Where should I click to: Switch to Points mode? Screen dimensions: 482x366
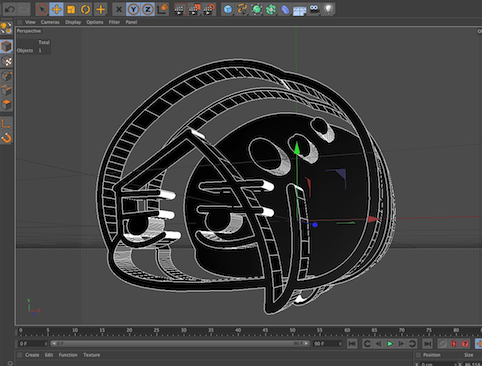click(6, 76)
